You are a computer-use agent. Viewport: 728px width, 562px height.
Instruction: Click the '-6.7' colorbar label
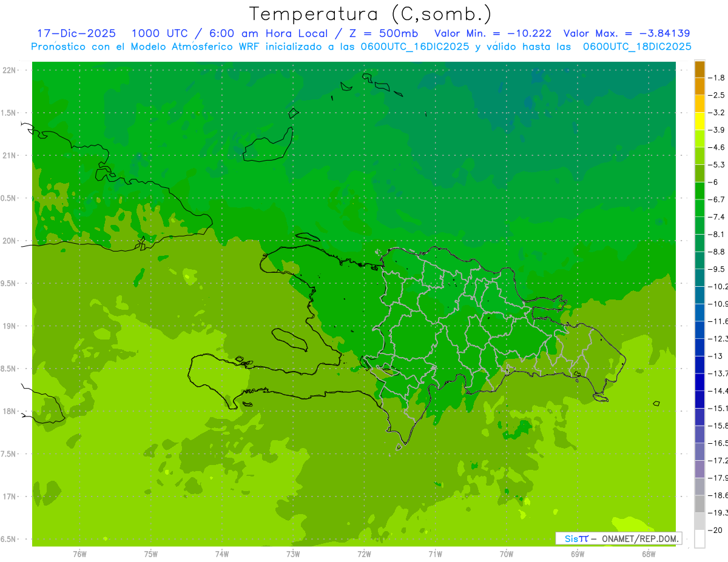click(717, 199)
